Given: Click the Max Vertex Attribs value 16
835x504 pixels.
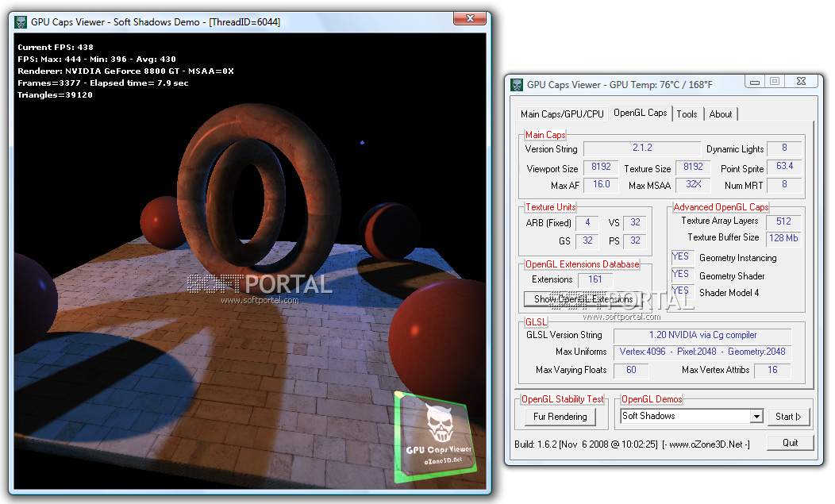Looking at the screenshot, I should 772,371.
